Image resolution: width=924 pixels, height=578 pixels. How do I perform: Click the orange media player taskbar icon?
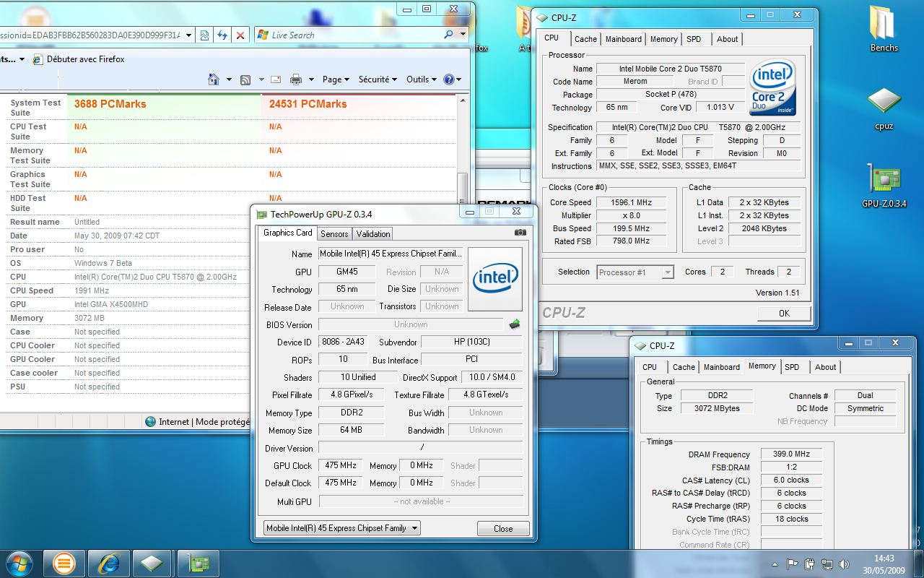[x=64, y=563]
